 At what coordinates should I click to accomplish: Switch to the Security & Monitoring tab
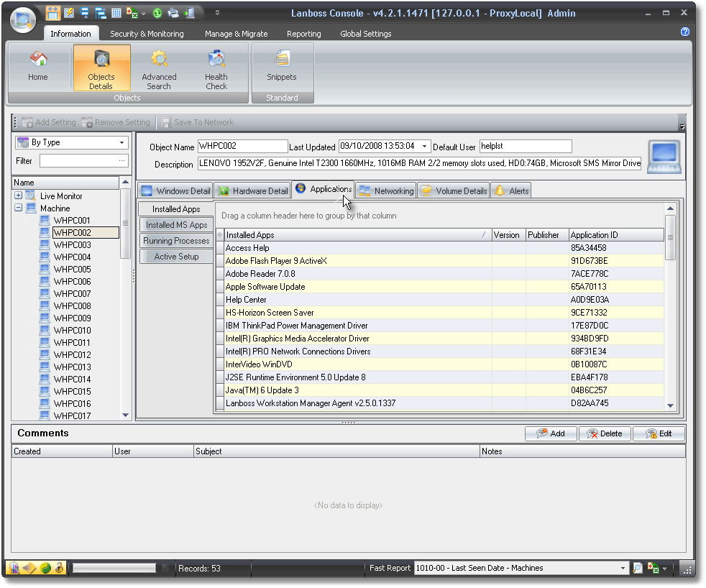[x=147, y=34]
